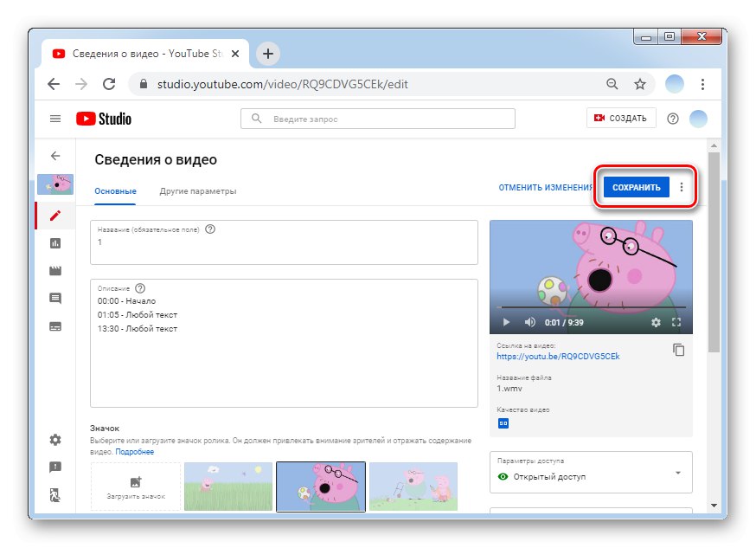Click the help icon beside the description label

tap(140, 288)
